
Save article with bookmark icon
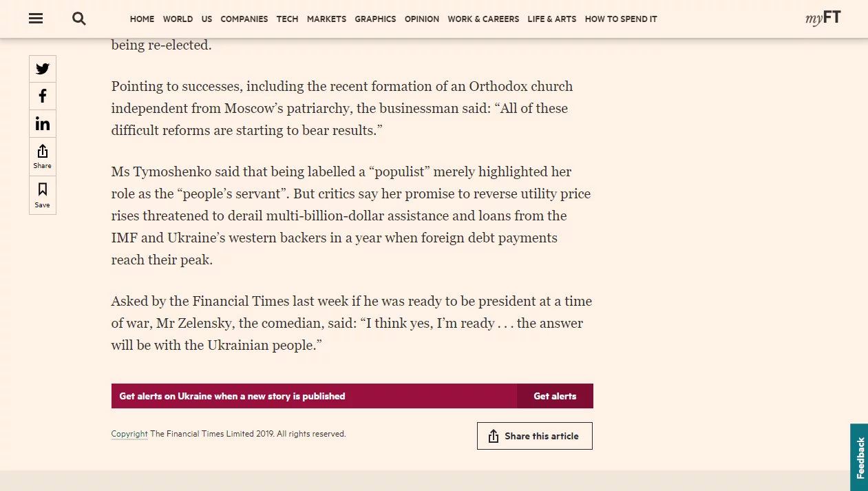[43, 195]
